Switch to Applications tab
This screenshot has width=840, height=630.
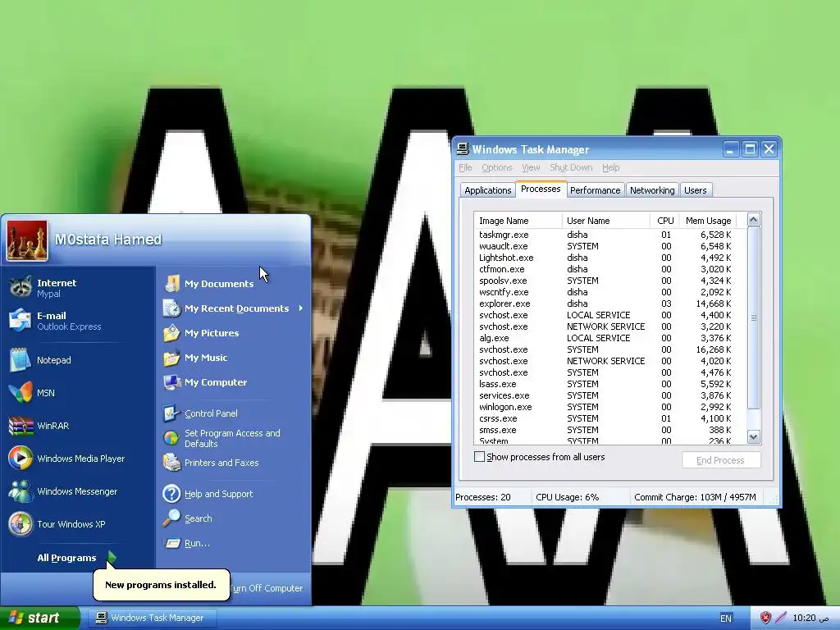coord(487,190)
